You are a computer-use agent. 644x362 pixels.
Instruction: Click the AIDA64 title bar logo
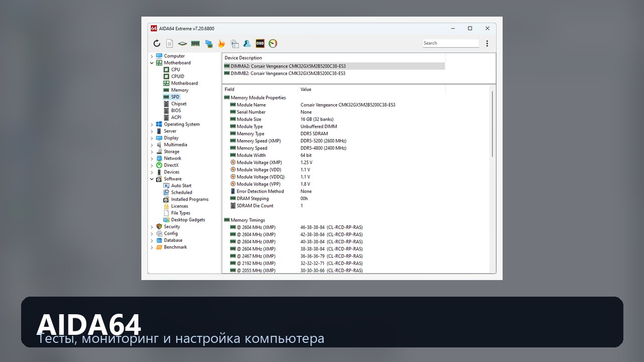click(154, 29)
